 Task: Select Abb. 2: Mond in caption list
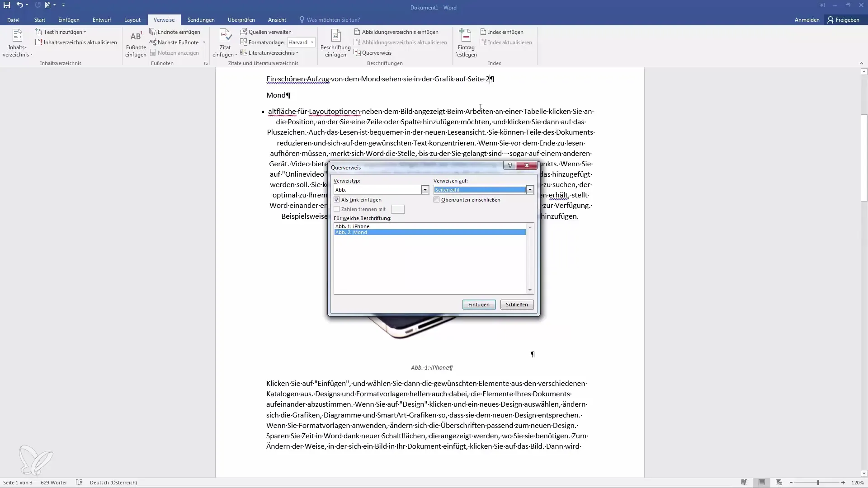point(429,232)
